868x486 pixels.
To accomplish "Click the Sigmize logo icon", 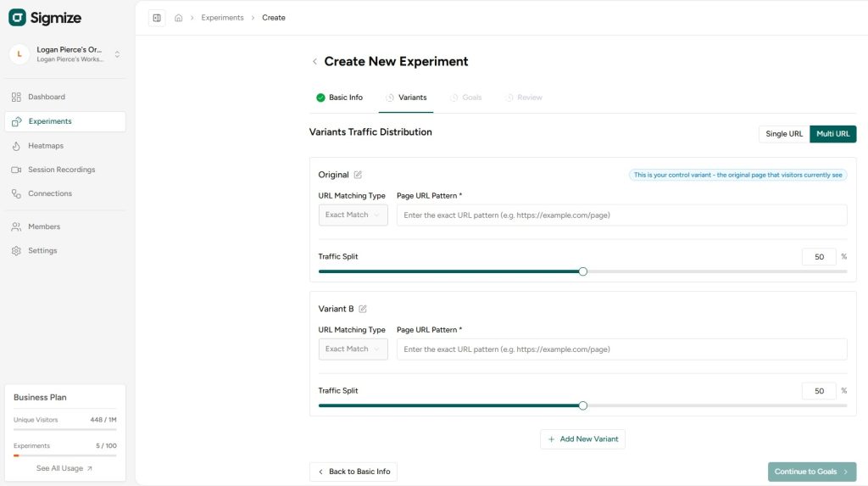I will tap(18, 18).
